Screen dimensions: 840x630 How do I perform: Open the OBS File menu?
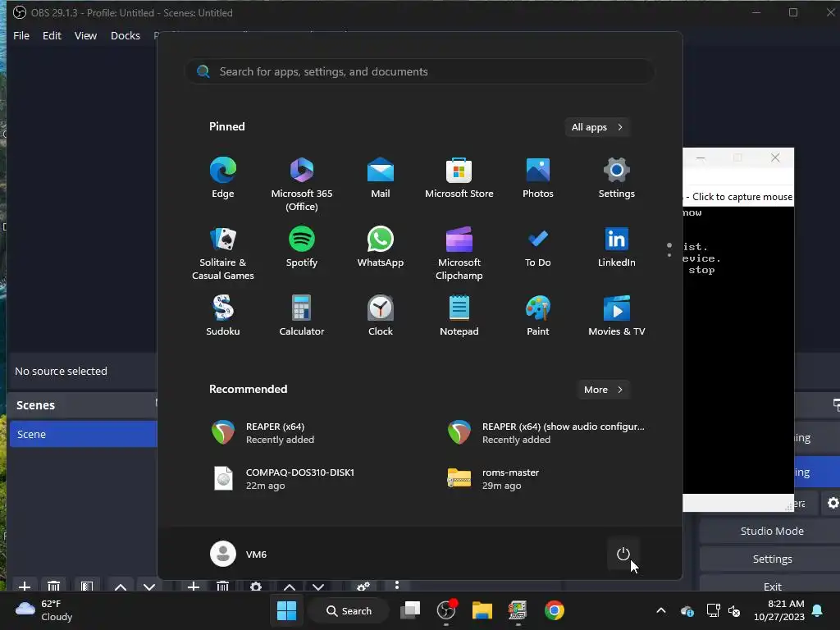21,35
